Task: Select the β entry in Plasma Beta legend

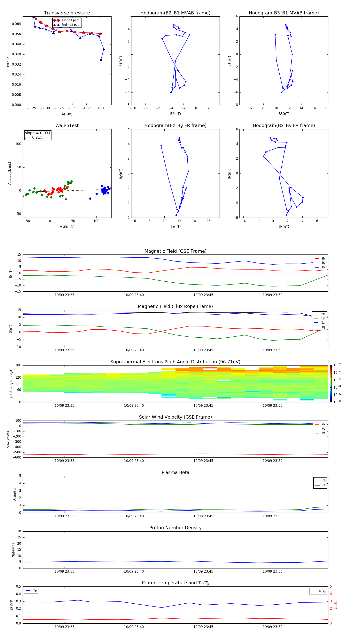Action: [320, 485]
